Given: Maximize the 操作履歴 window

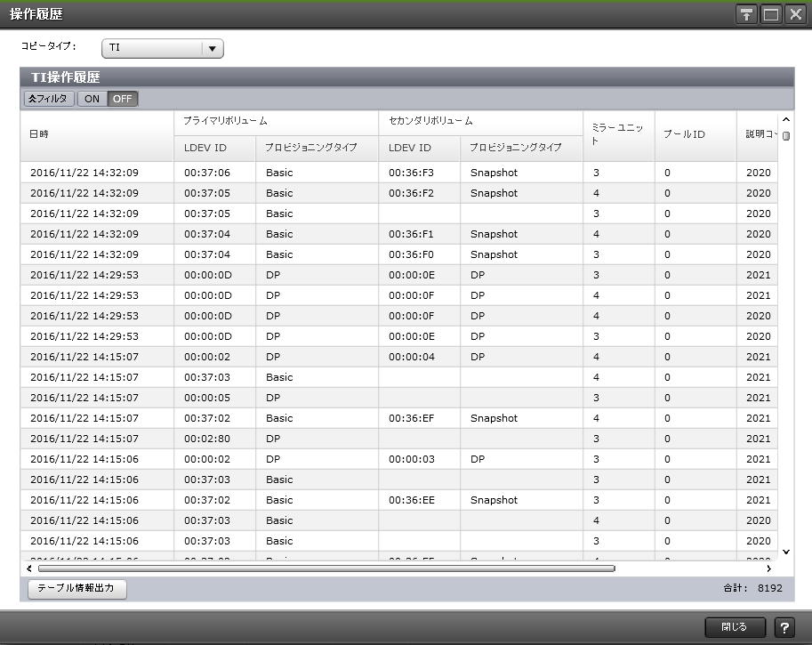Looking at the screenshot, I should 770,14.
